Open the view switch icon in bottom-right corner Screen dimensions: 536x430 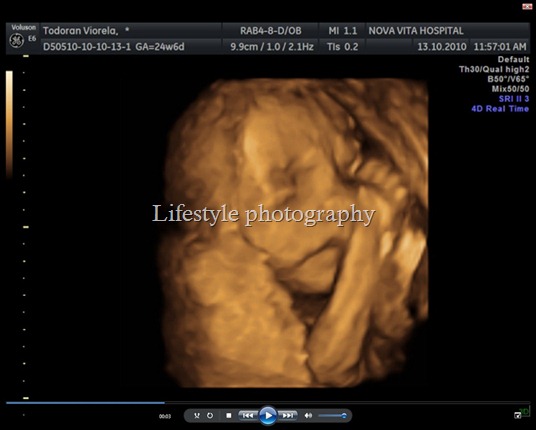[518, 415]
